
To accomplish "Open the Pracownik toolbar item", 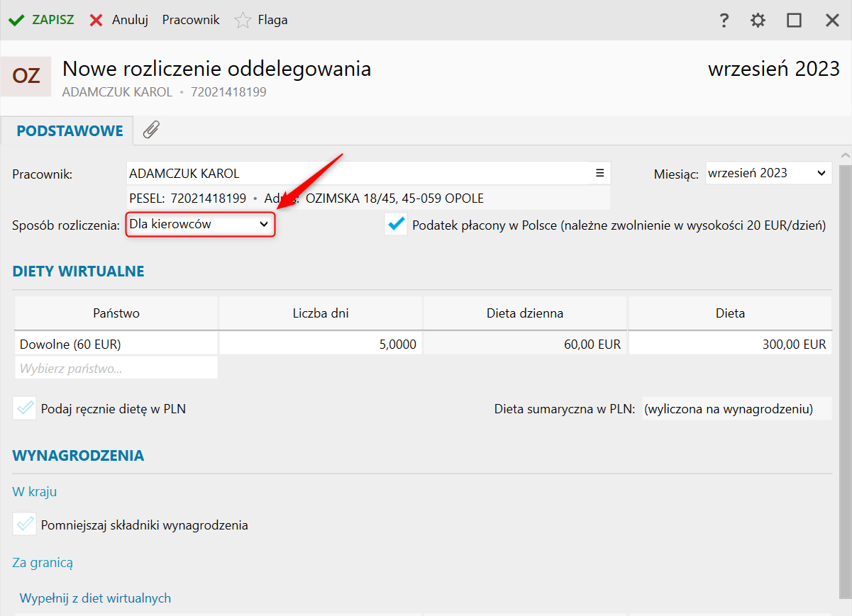I will (x=191, y=20).
